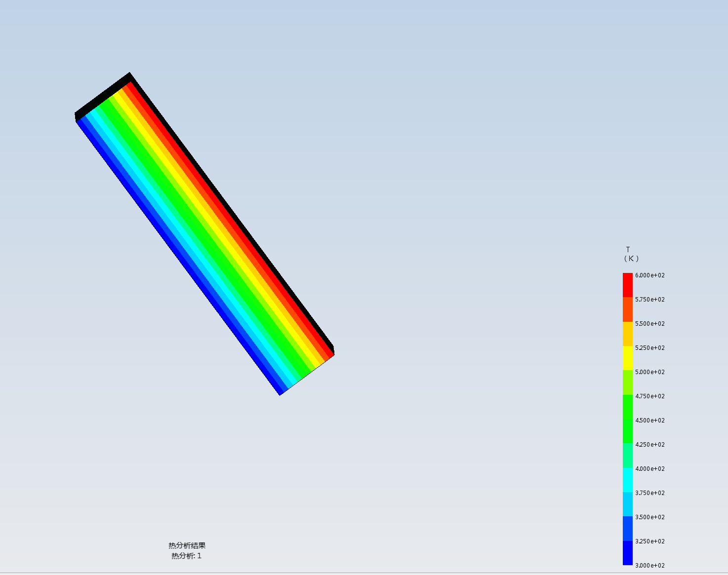Click the 3.000e+02 legend value
Viewport: 728px width, 575px height.
coord(649,566)
